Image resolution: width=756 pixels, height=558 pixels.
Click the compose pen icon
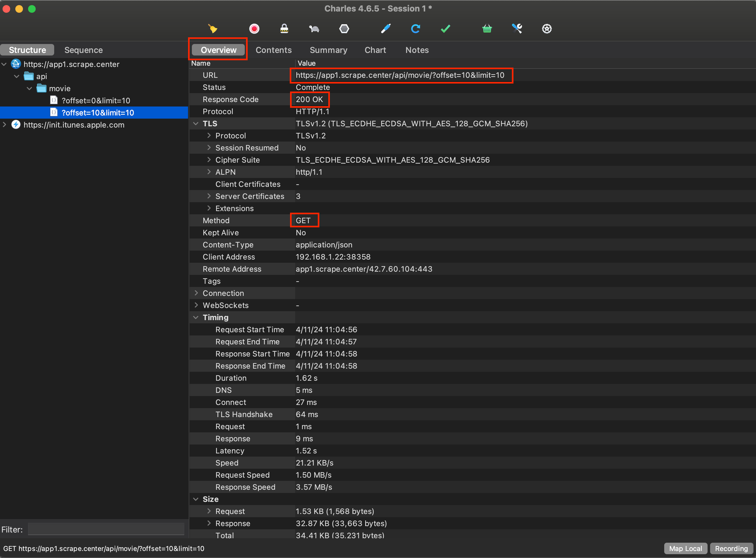(386, 29)
